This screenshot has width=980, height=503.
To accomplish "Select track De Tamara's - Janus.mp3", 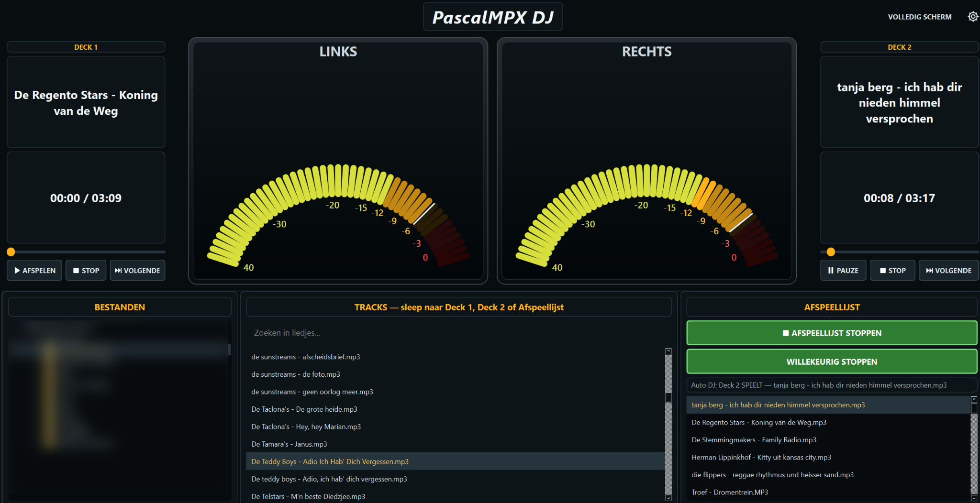I will (x=455, y=444).
